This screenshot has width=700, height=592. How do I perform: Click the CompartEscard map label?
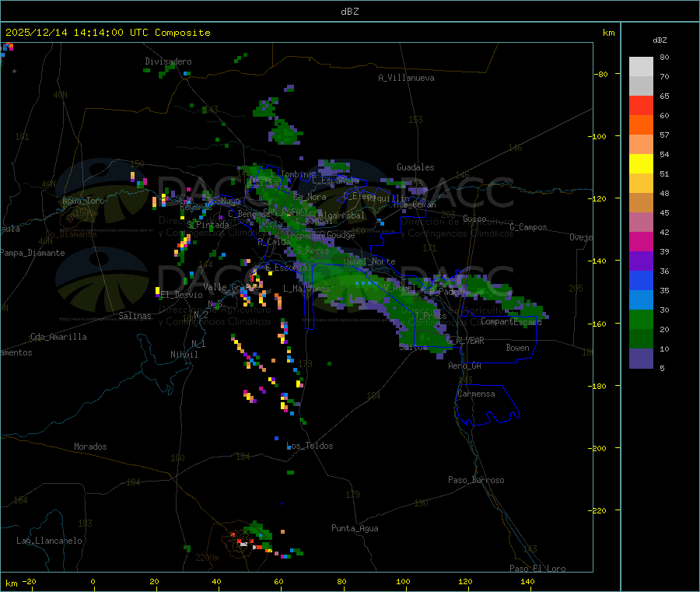511,321
